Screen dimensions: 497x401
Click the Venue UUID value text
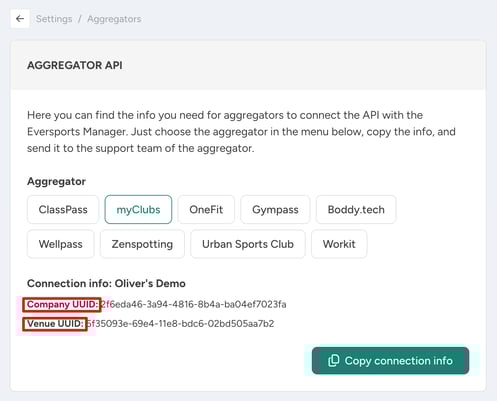[180, 324]
